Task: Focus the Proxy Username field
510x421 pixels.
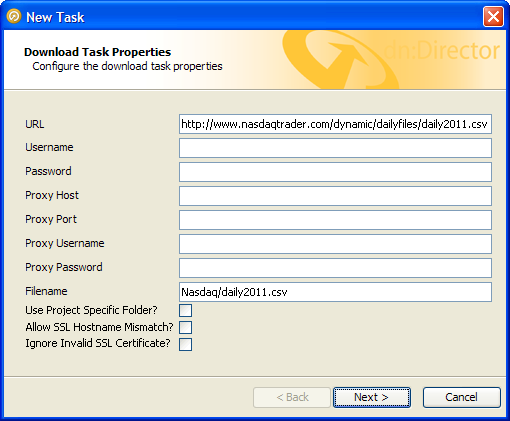Action: 335,244
